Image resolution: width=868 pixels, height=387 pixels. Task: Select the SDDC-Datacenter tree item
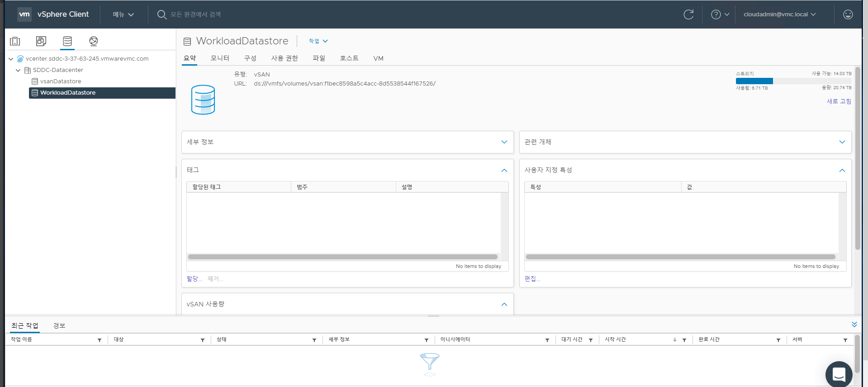point(58,70)
